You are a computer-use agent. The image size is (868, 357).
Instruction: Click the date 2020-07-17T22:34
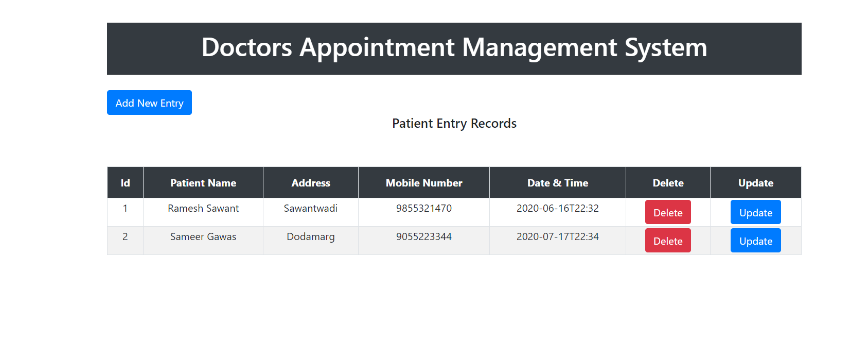pos(558,236)
